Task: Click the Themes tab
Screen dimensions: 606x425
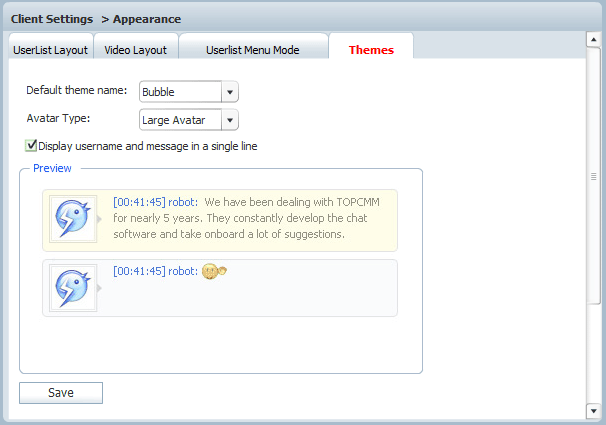Action: click(x=371, y=49)
